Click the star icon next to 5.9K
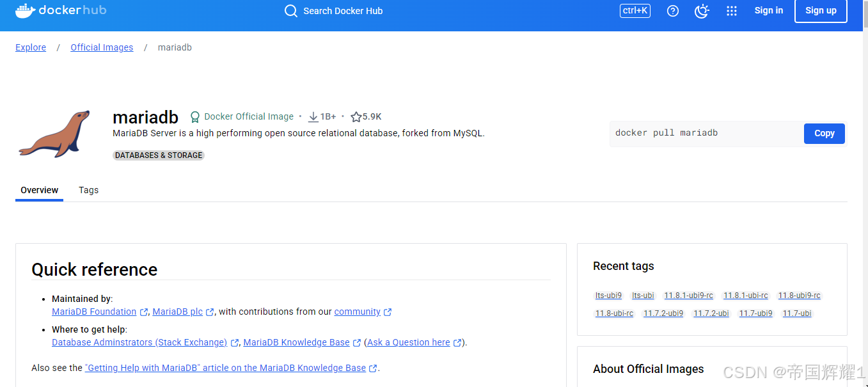This screenshot has width=868, height=387. [x=356, y=117]
